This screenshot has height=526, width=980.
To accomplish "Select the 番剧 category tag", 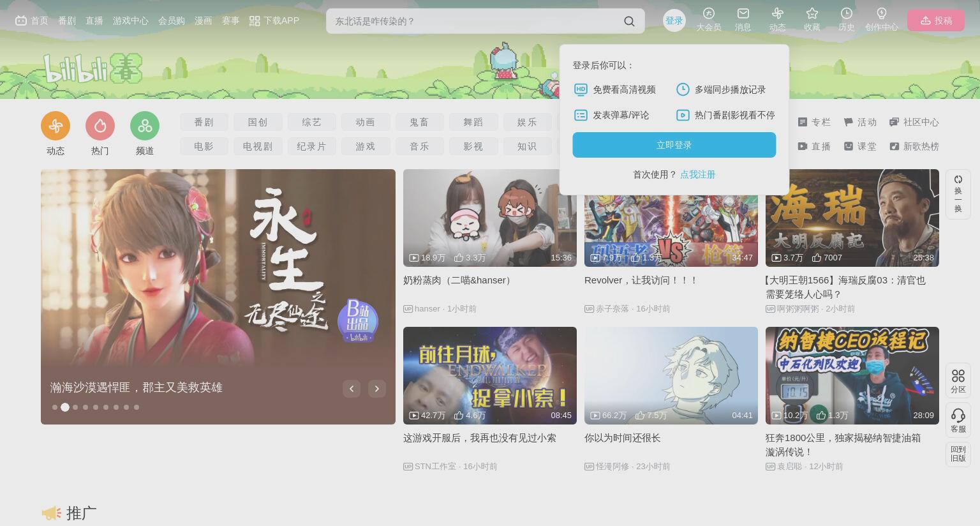I will coord(204,122).
